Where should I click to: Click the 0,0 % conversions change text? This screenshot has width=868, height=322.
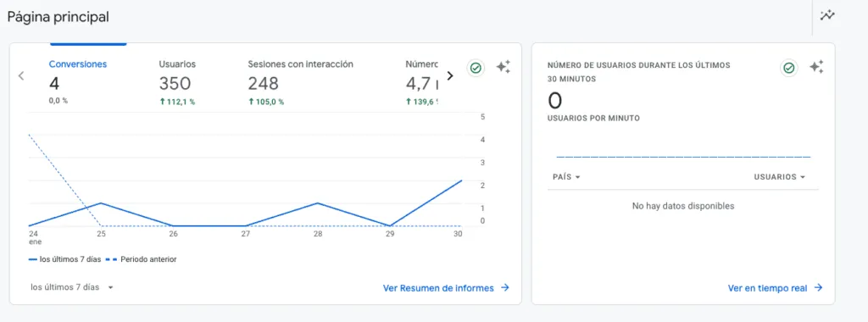tap(58, 101)
